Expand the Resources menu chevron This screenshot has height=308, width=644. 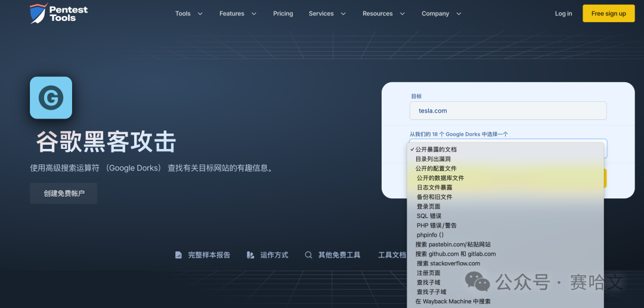[402, 14]
